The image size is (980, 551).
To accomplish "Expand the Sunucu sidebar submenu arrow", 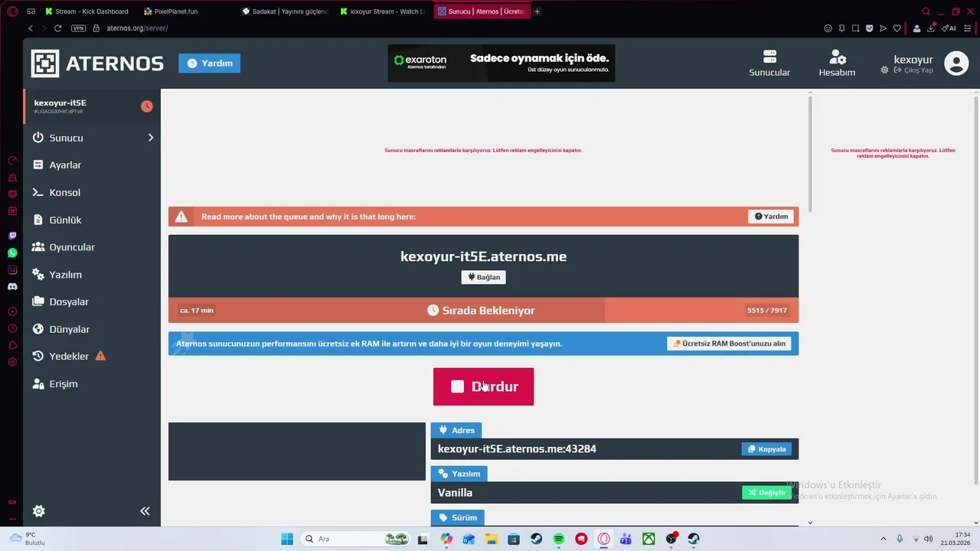I will click(150, 138).
